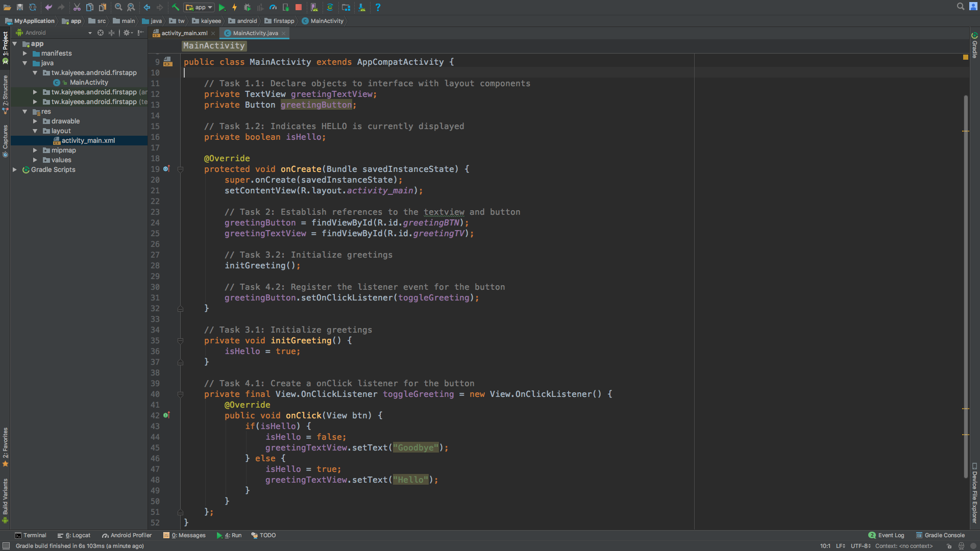Open the UTF-8 encoding selector
980x551 pixels.
coord(861,546)
